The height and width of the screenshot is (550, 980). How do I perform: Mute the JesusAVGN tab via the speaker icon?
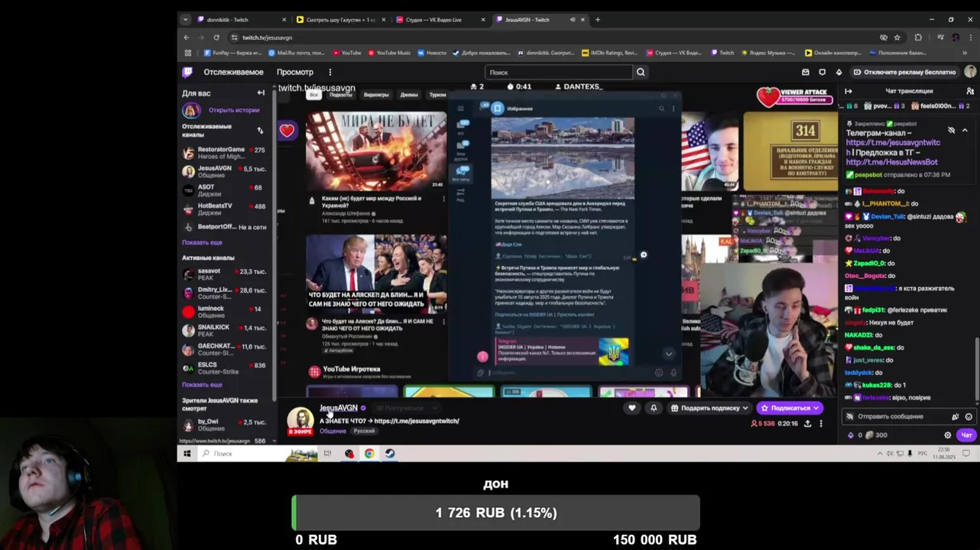tap(573, 19)
